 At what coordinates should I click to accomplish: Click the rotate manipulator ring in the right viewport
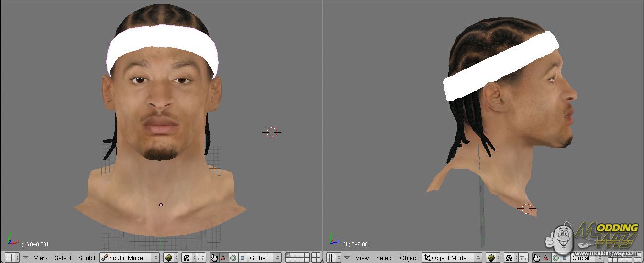(x=555, y=258)
